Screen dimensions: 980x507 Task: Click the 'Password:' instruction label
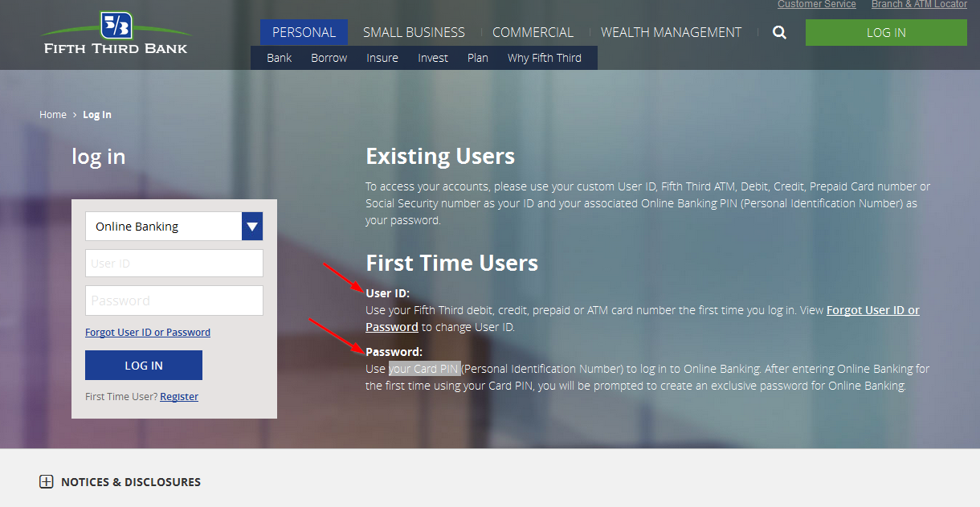(394, 352)
